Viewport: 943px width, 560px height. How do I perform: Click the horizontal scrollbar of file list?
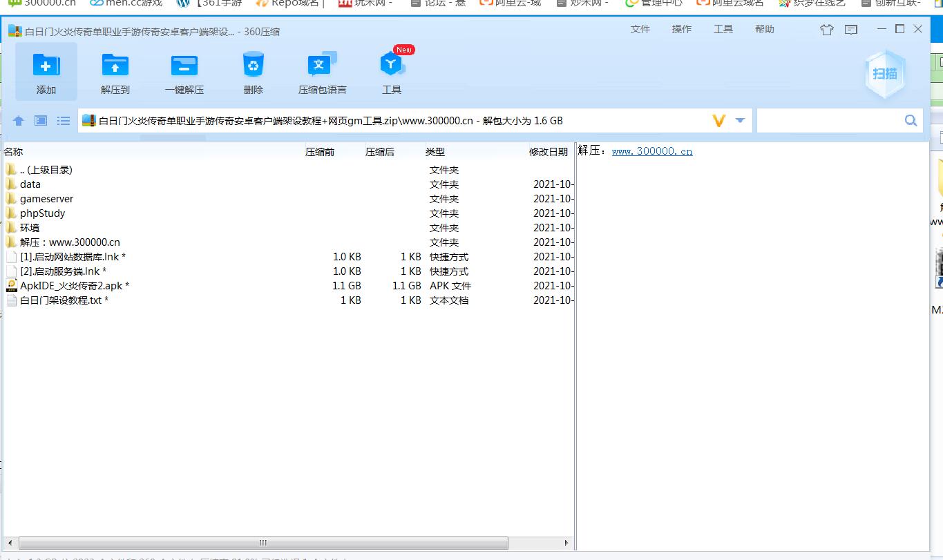[263, 543]
